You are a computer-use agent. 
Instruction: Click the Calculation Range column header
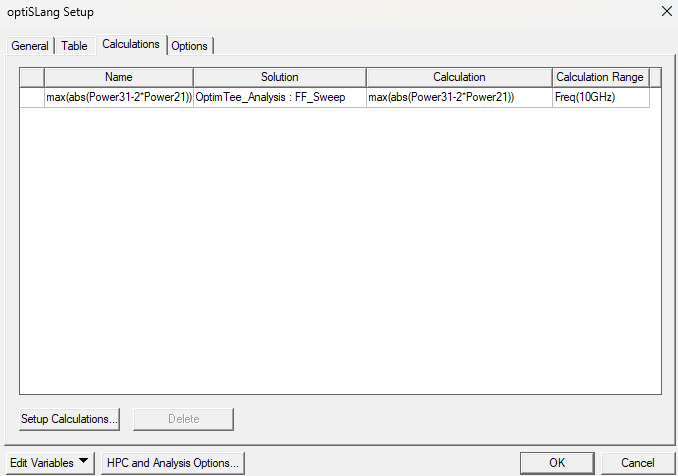[x=600, y=77]
